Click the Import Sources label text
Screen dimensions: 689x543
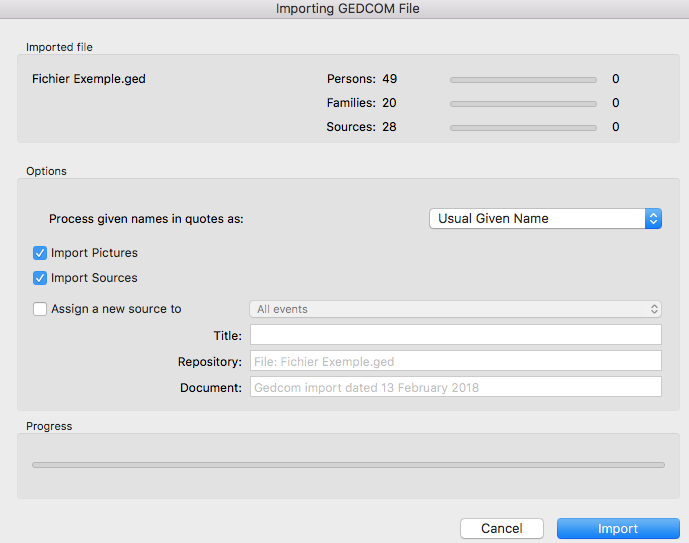click(x=94, y=278)
